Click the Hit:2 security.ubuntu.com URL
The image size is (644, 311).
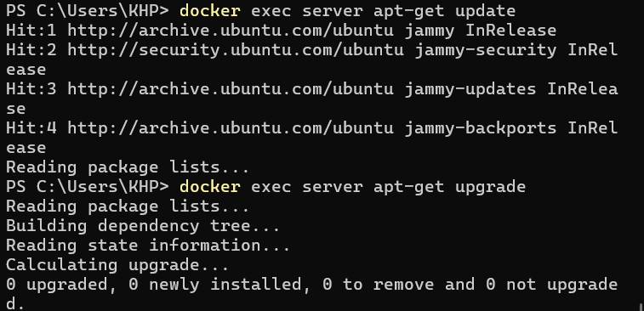click(236, 50)
